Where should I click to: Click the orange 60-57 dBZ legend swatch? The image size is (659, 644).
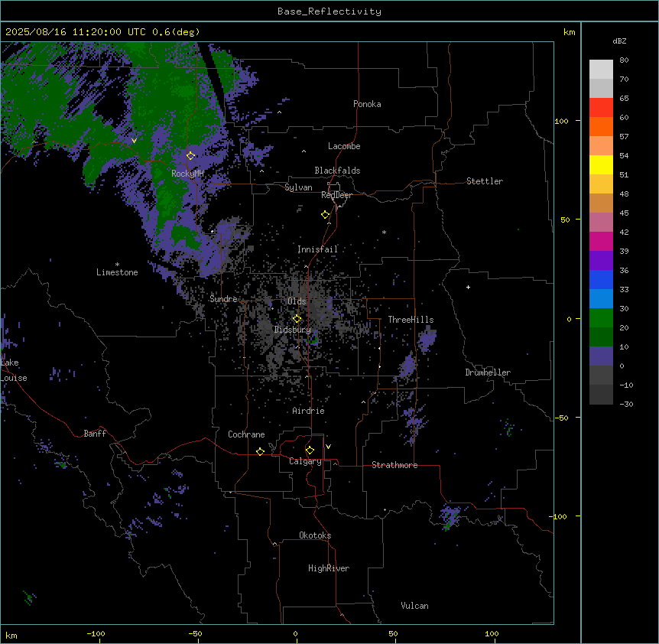601,126
